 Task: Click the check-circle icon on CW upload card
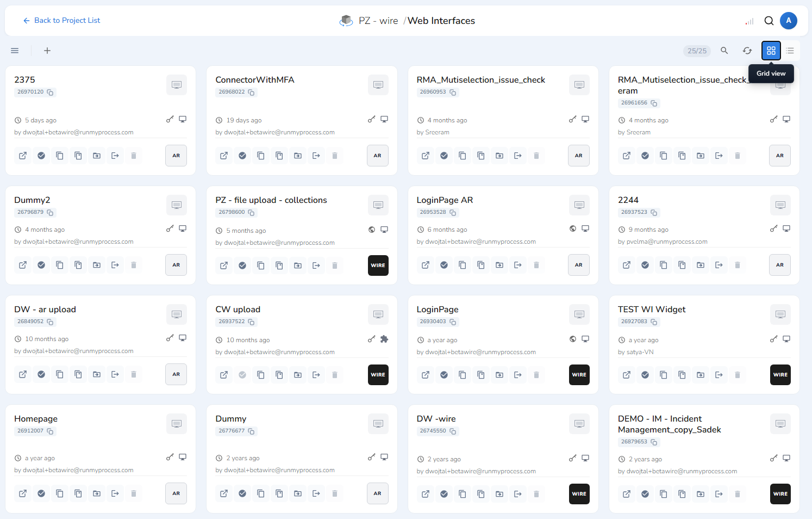(x=242, y=375)
